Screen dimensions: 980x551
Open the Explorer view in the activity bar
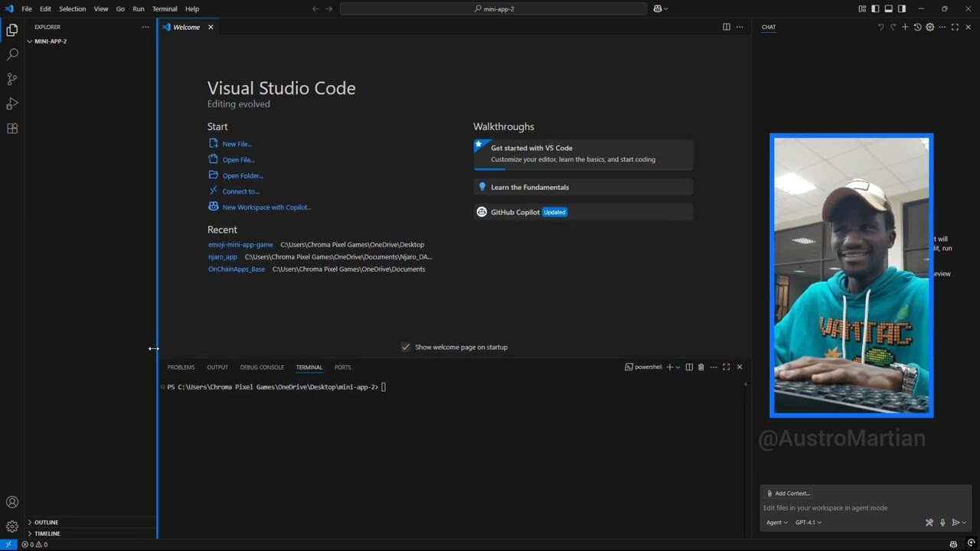coord(11,29)
